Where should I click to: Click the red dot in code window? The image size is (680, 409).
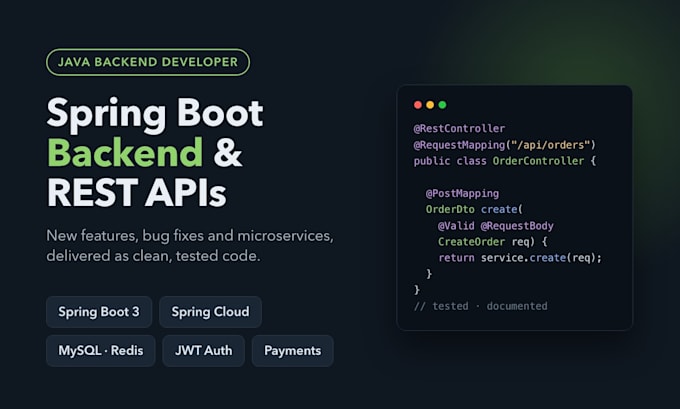pos(418,105)
